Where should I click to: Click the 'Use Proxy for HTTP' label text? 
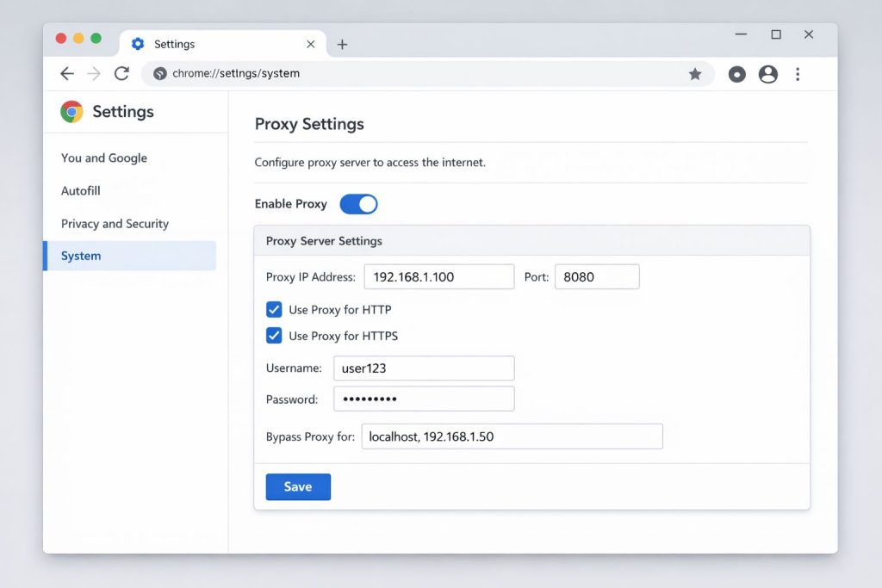coord(339,310)
